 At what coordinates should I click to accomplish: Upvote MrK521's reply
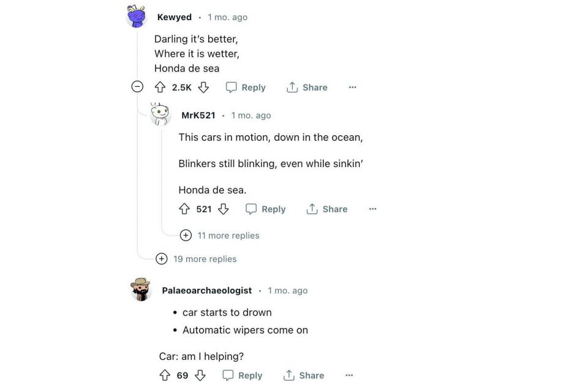click(184, 209)
